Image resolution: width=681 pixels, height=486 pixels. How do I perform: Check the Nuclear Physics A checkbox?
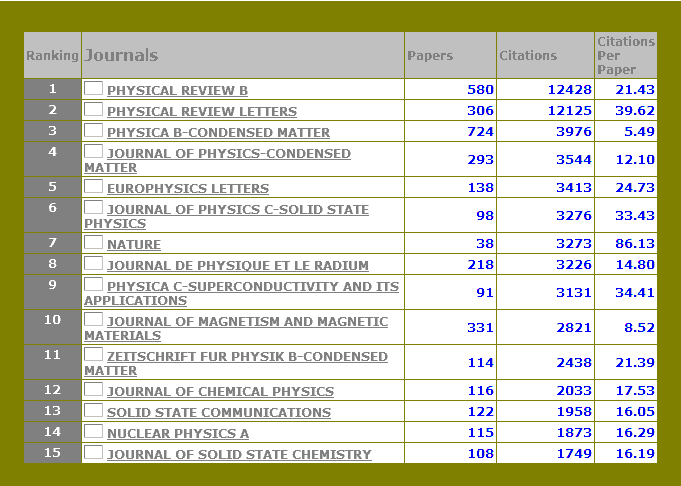pyautogui.click(x=93, y=431)
